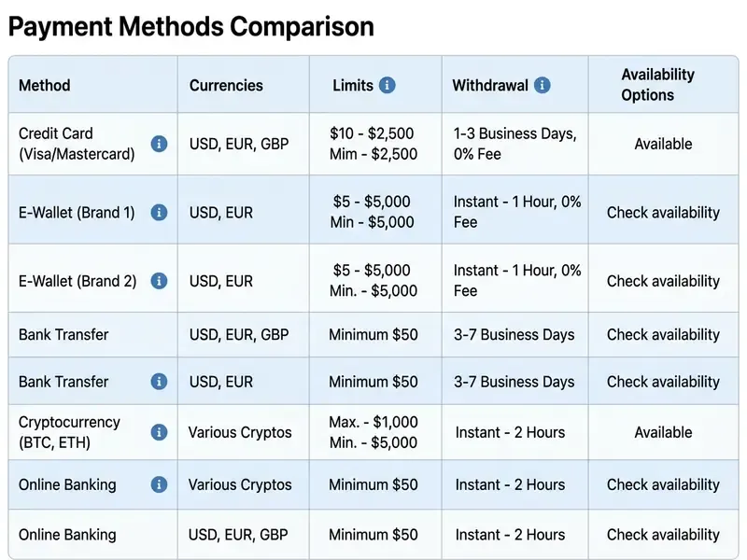Click info icon beside Online Banking Various Cryptos row

(159, 484)
